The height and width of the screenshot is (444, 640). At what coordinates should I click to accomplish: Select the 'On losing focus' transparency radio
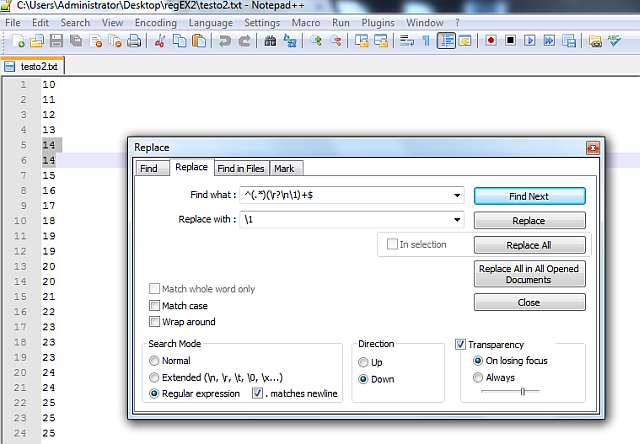(478, 361)
